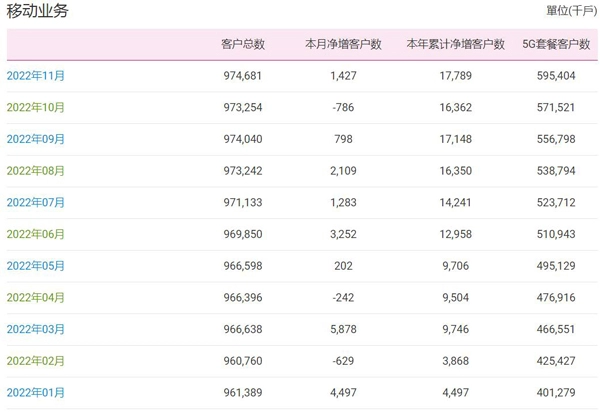Open the 2022年11月 row link
The width and height of the screenshot is (600, 412).
(36, 75)
